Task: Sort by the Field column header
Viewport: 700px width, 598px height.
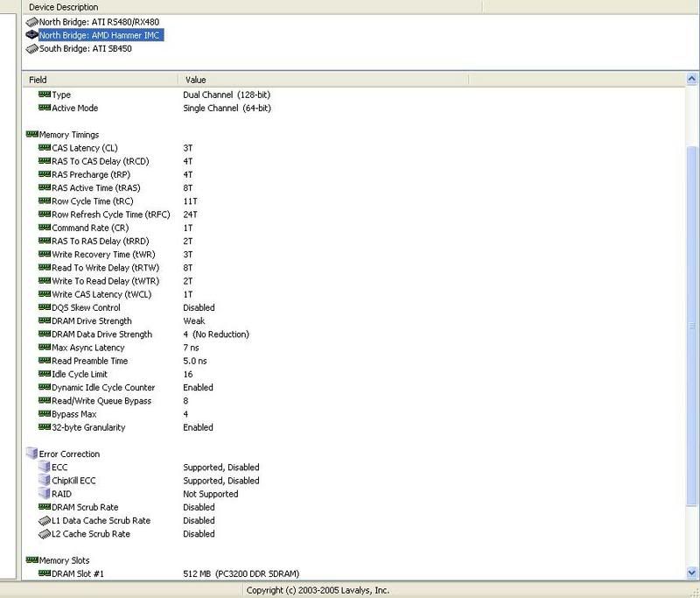Action: click(100, 80)
